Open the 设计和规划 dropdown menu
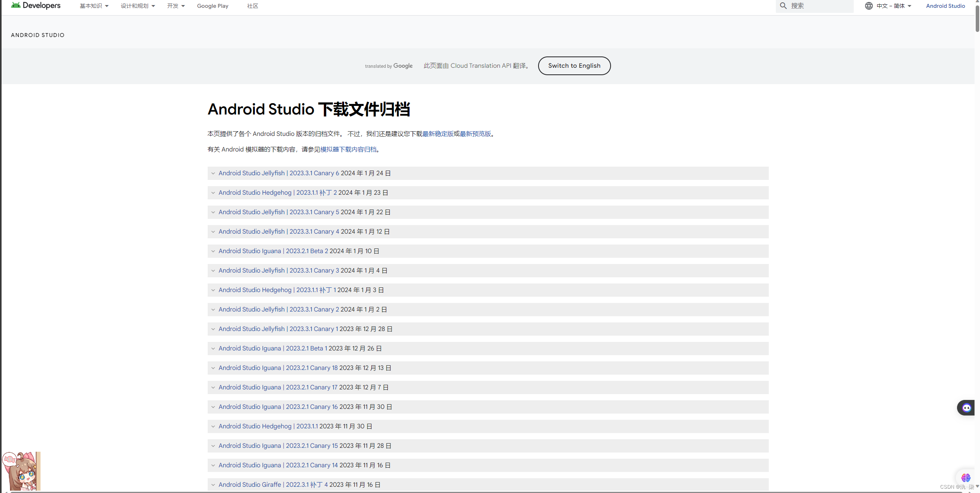Viewport: 980px width, 493px height. click(138, 6)
